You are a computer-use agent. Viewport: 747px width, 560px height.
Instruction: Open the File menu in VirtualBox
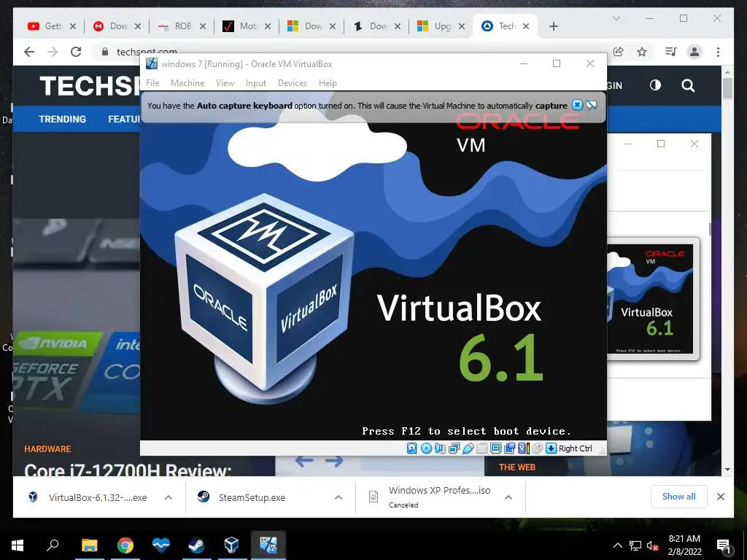click(152, 83)
